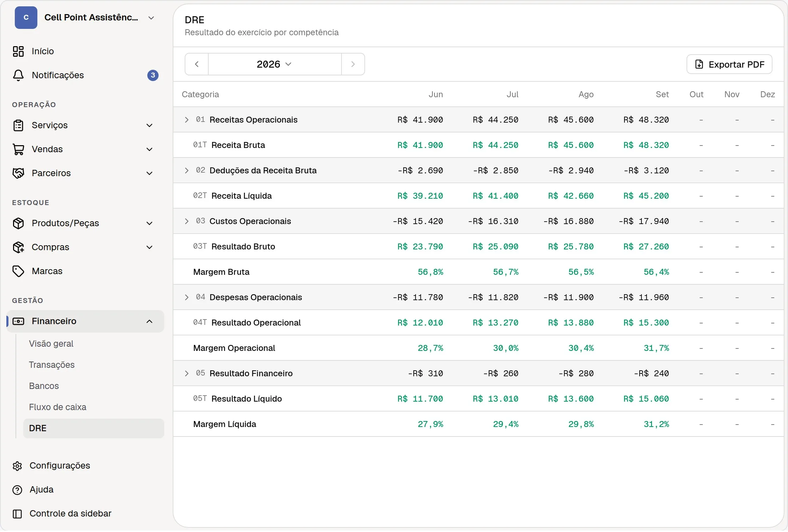This screenshot has height=532, width=788.
Task: Click the Compras package-plus icon
Action: point(18,247)
